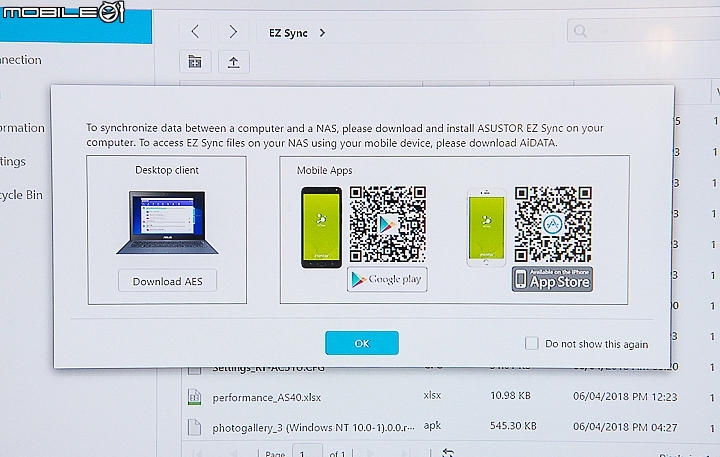Edit the page number field
The height and width of the screenshot is (457, 720).
[x=307, y=451]
